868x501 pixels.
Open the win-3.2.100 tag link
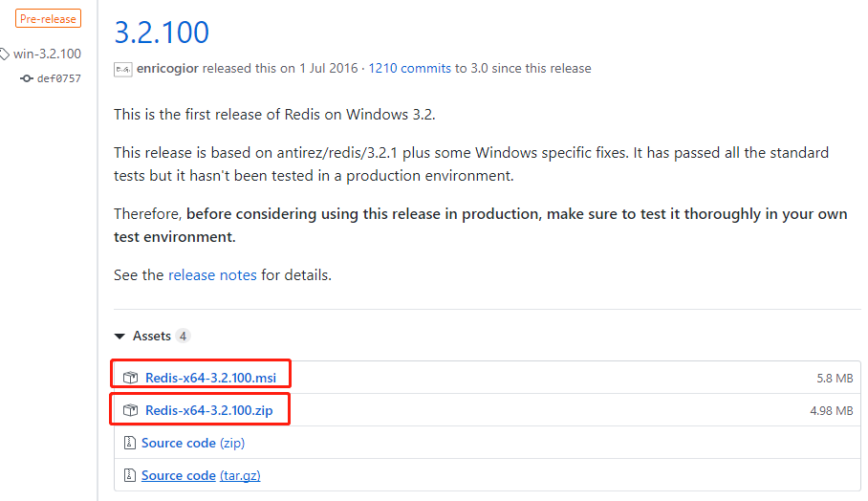(47, 54)
